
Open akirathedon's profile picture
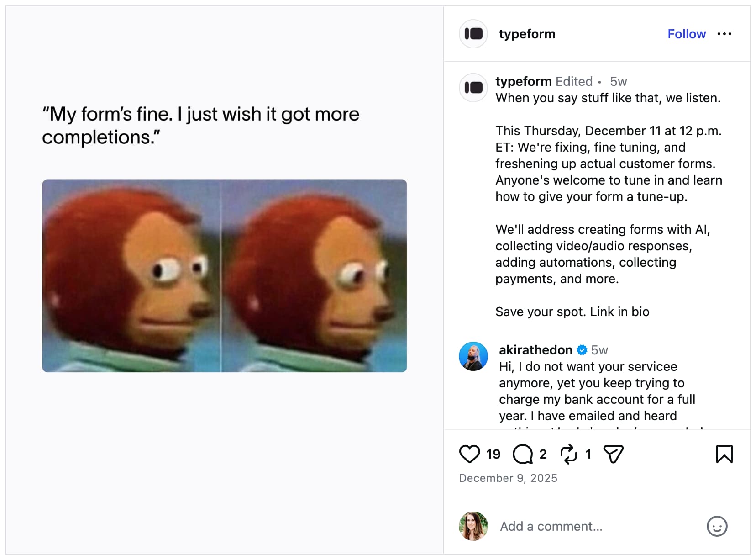click(473, 356)
